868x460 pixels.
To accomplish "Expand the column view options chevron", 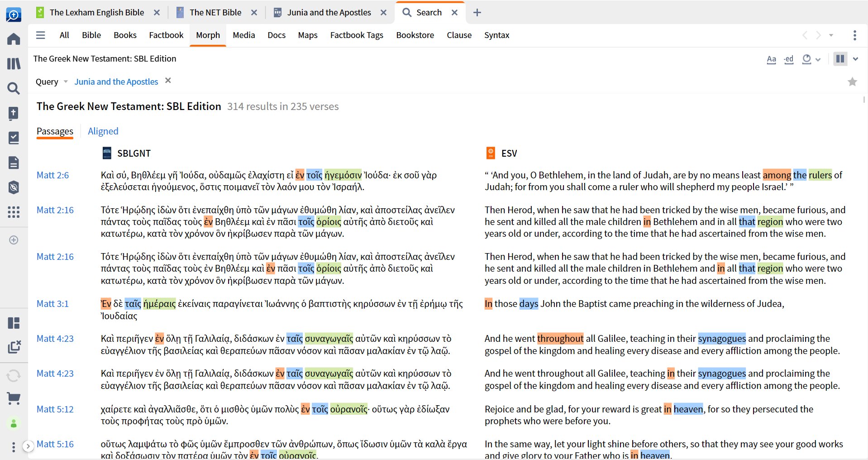I will coord(855,59).
